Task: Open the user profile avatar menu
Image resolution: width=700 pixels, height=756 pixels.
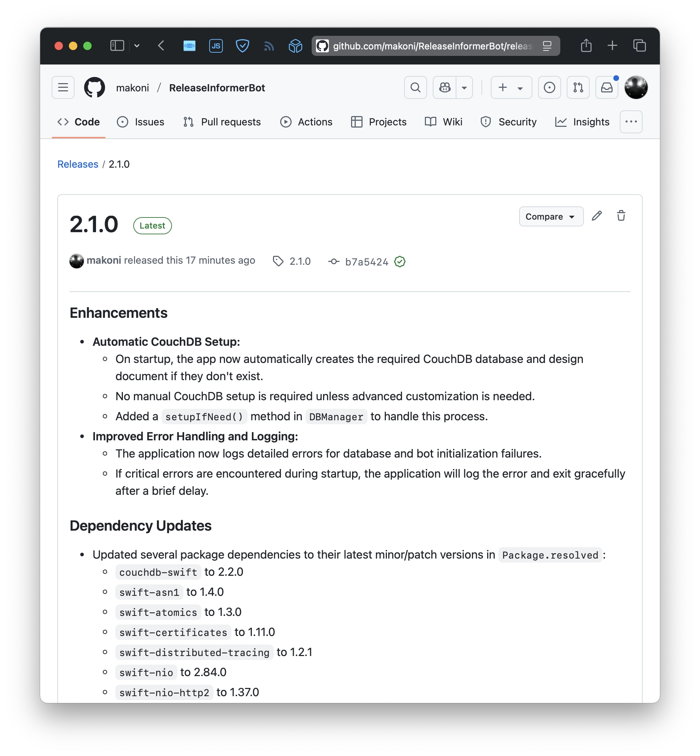Action: coord(636,87)
